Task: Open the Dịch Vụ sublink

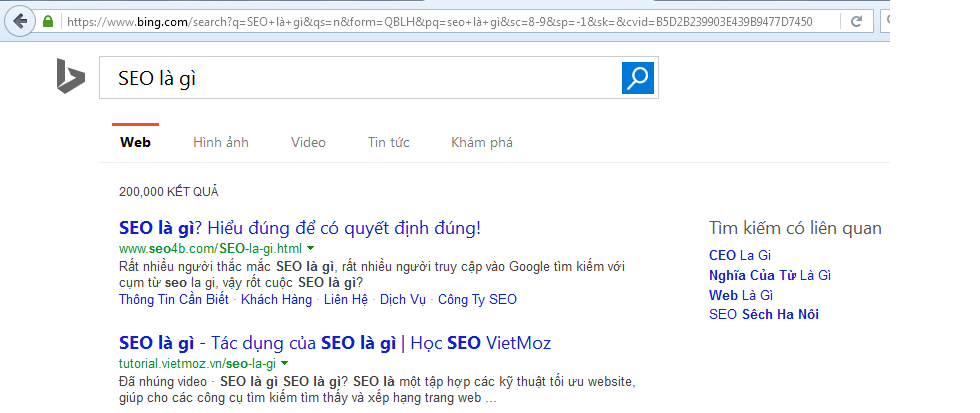Action: tap(402, 300)
